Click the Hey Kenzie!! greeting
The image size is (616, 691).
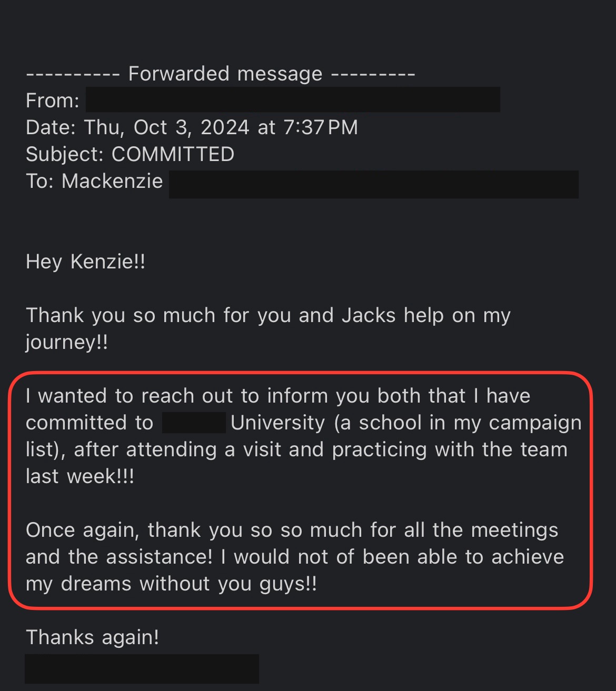(x=86, y=262)
